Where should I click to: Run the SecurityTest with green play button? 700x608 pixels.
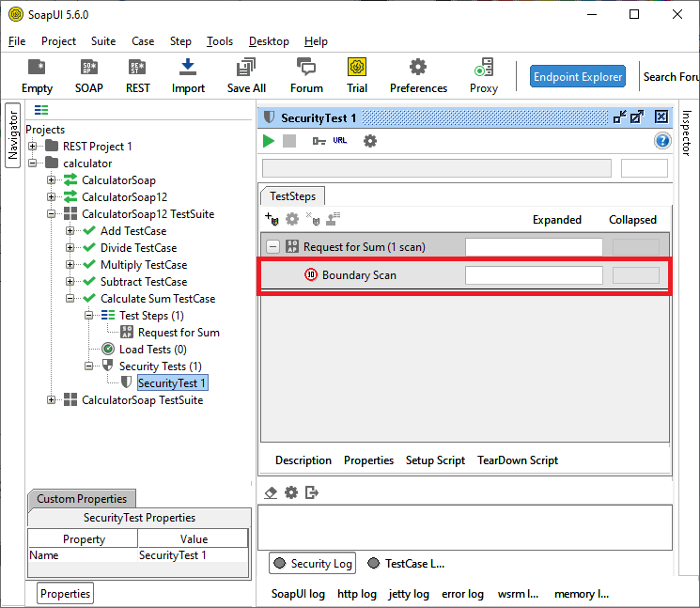point(269,141)
